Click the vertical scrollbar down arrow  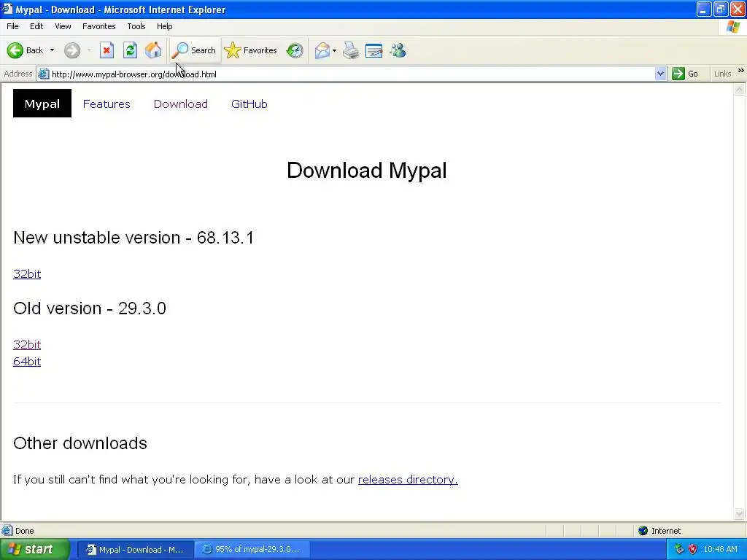point(740,513)
